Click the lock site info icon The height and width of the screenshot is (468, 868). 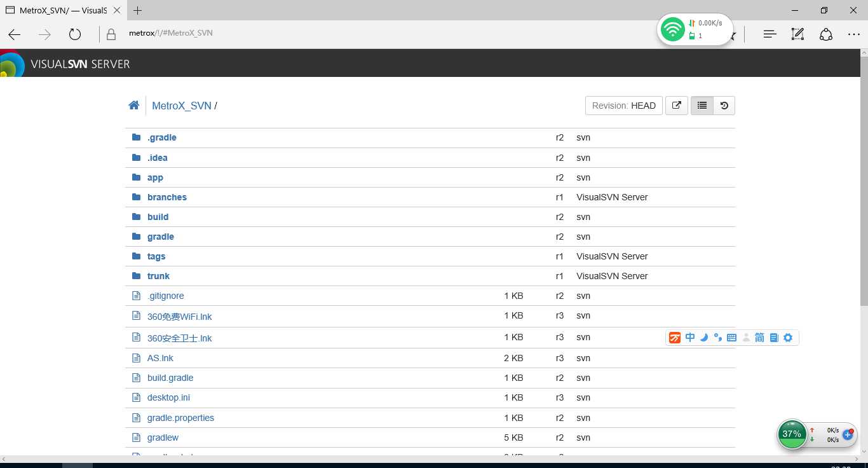pyautogui.click(x=111, y=34)
